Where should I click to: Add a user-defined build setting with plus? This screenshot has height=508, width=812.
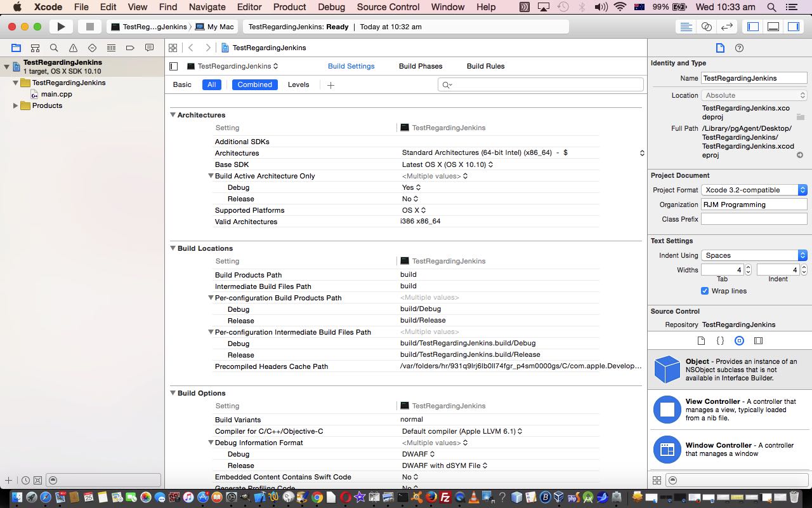(331, 85)
